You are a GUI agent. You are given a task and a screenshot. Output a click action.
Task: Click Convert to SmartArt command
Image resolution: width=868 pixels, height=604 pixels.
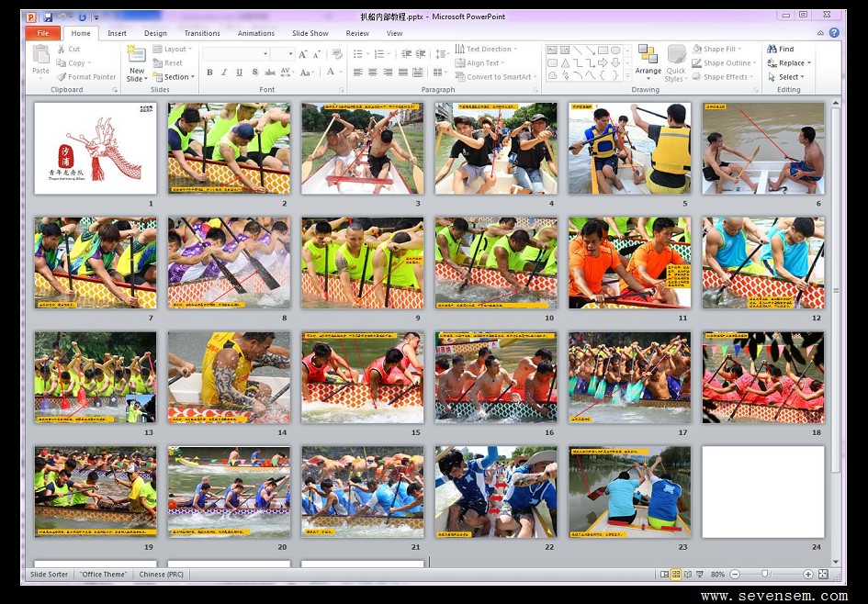(x=495, y=77)
